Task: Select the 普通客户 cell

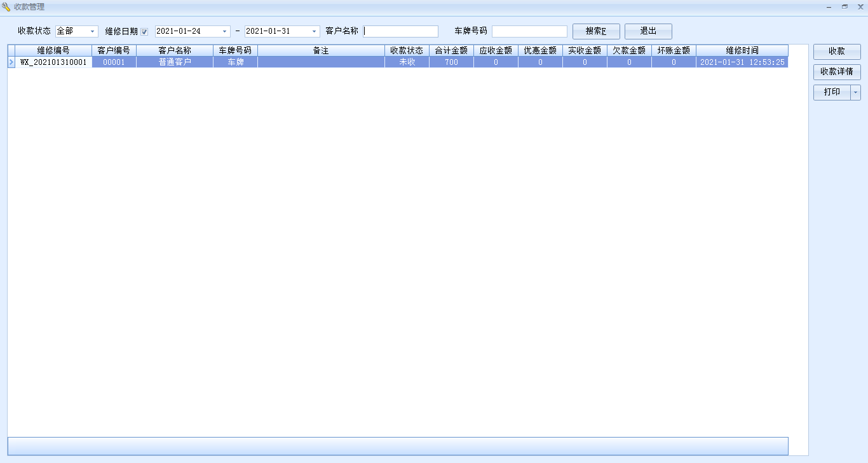Action: [x=175, y=62]
